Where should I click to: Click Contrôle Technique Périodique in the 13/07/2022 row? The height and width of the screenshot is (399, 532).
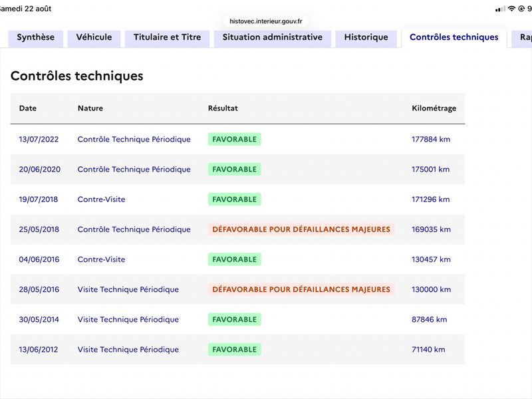[x=134, y=140]
